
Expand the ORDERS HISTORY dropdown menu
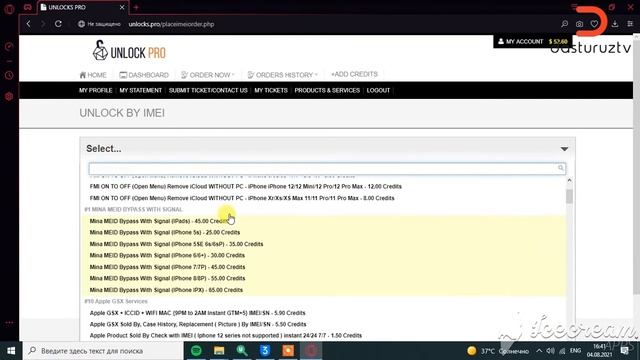click(282, 75)
